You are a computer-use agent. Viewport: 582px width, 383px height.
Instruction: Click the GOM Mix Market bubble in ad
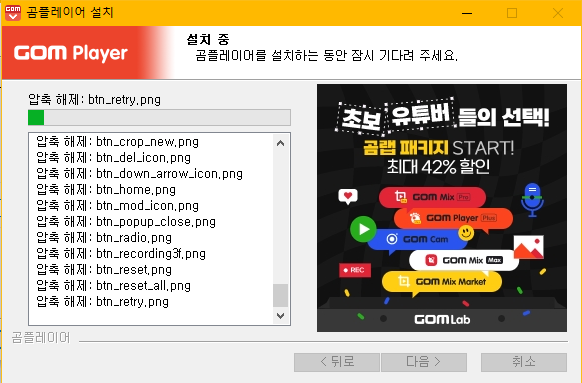(442, 282)
